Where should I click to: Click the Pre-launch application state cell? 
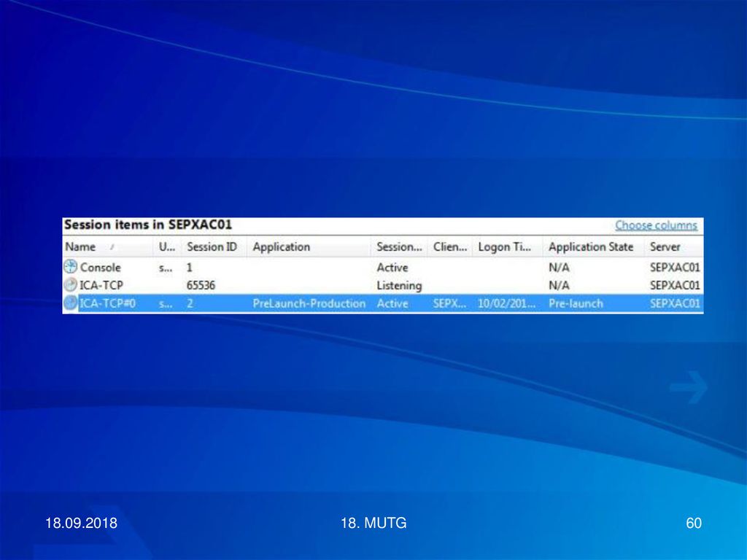click(576, 303)
